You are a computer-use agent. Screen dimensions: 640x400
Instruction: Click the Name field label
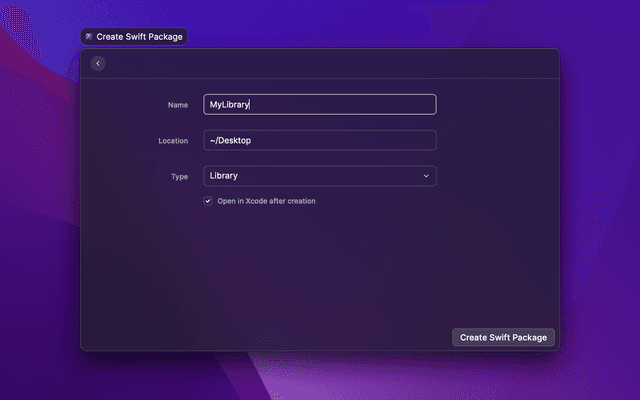click(x=178, y=104)
